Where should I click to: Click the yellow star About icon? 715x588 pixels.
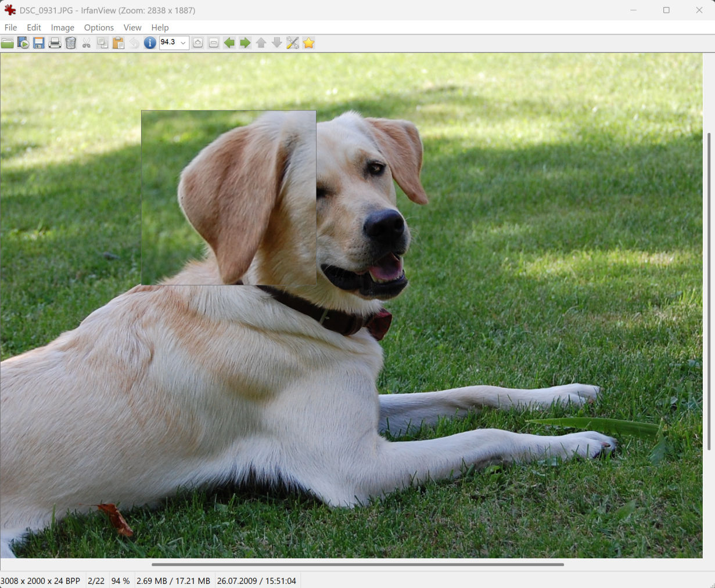(308, 43)
